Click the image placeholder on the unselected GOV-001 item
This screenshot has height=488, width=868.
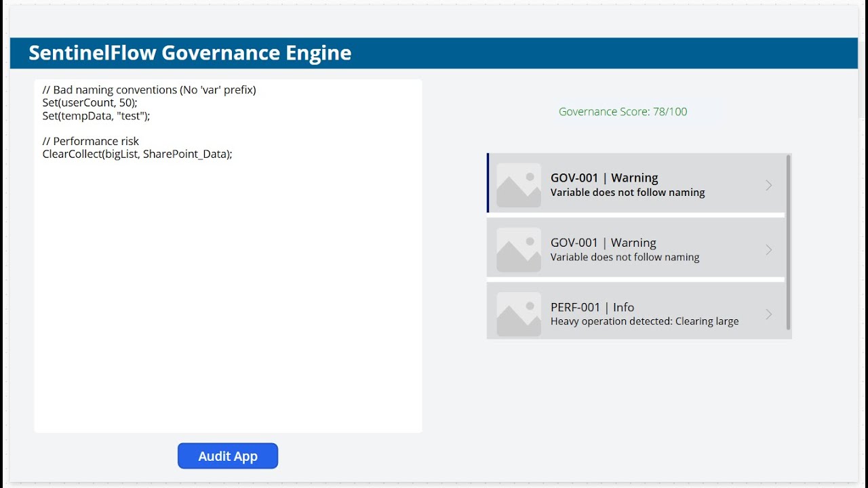point(519,249)
